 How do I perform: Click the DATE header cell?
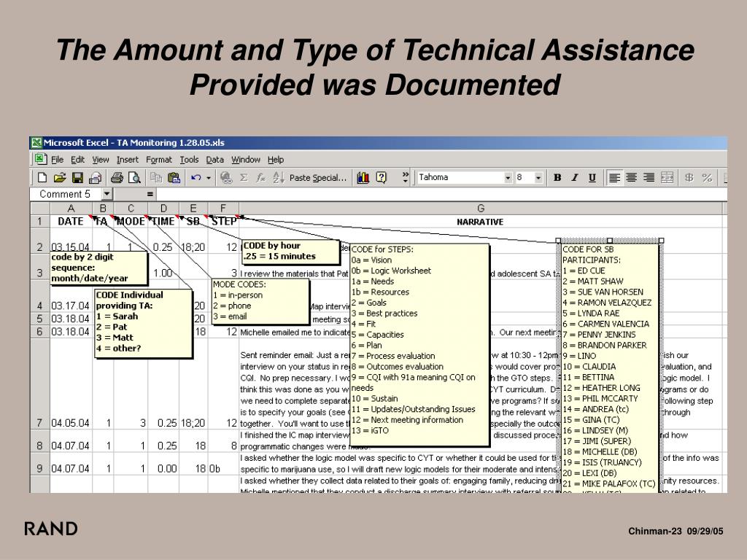click(71, 222)
